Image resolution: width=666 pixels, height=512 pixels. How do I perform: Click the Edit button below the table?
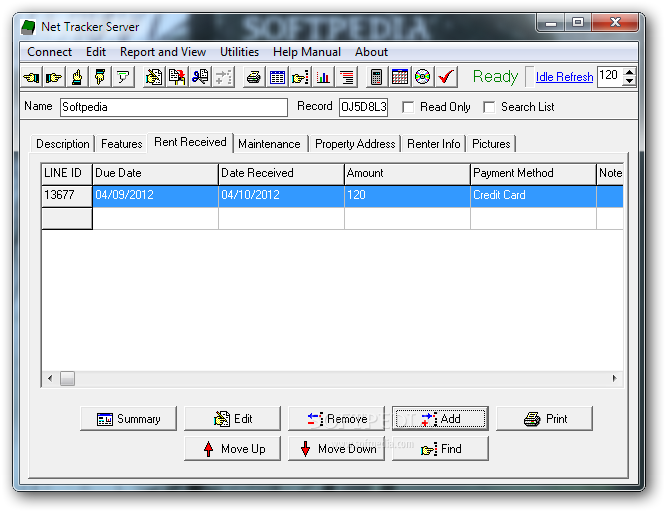(232, 419)
